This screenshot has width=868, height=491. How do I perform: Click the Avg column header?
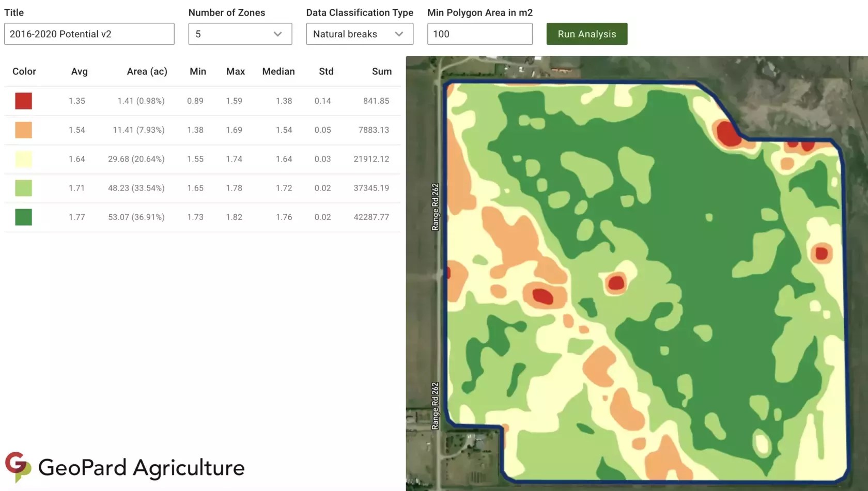[80, 71]
